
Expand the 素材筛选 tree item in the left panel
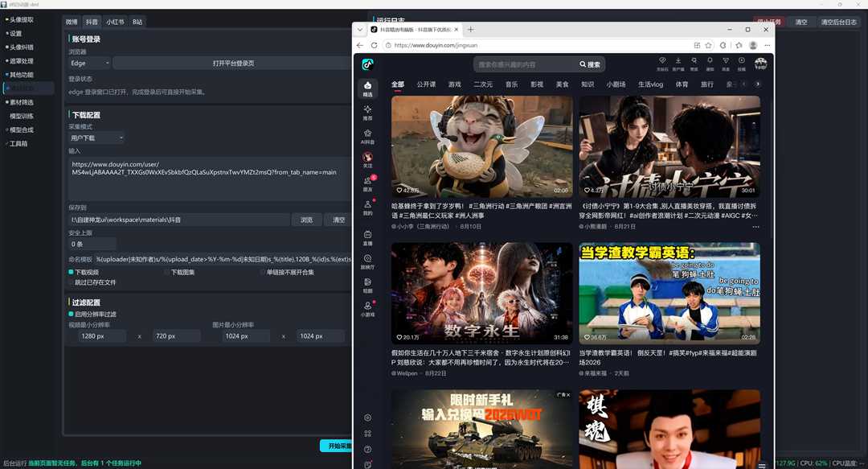click(x=19, y=102)
